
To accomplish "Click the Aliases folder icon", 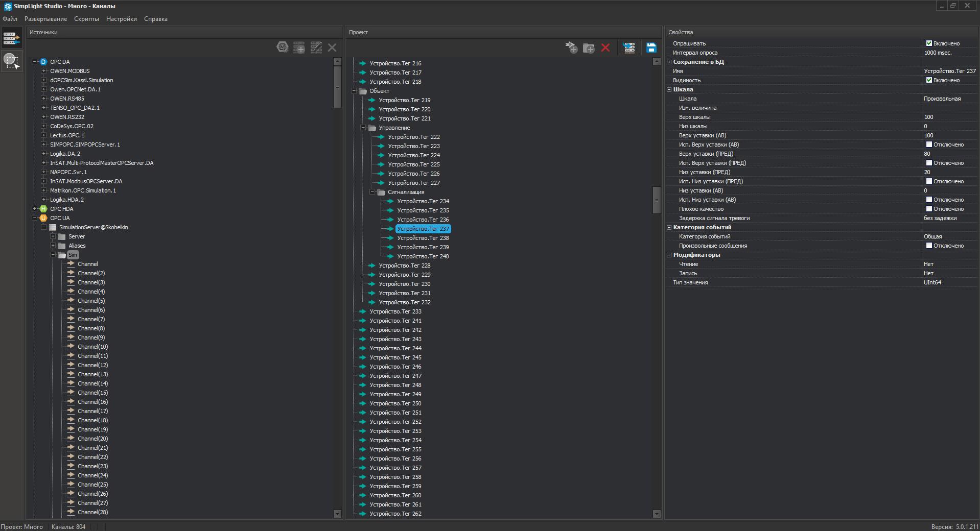I will point(62,246).
